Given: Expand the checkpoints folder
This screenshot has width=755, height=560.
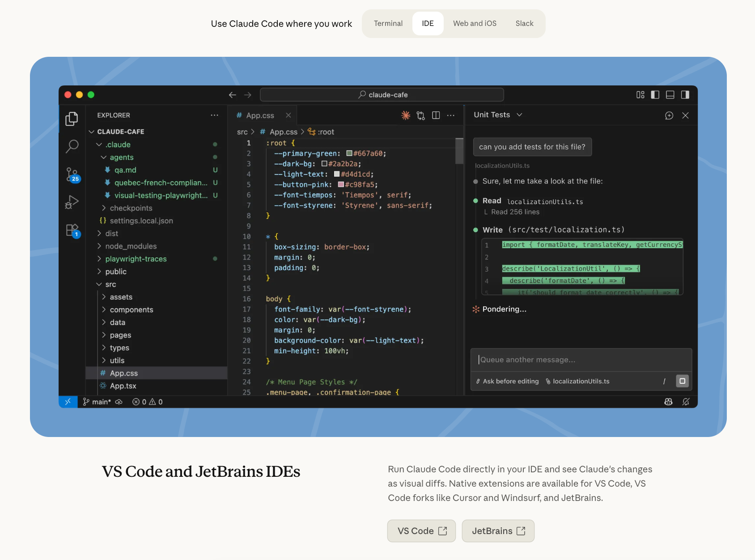Looking at the screenshot, I should pos(127,208).
